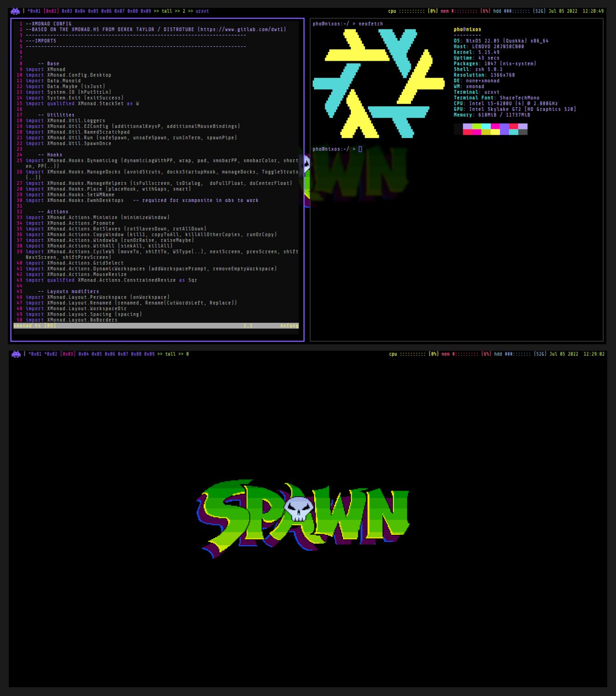Image resolution: width=616 pixels, height=696 pixels.
Task: Click the '-- Hooks' comment in vim
Action: tap(50, 155)
